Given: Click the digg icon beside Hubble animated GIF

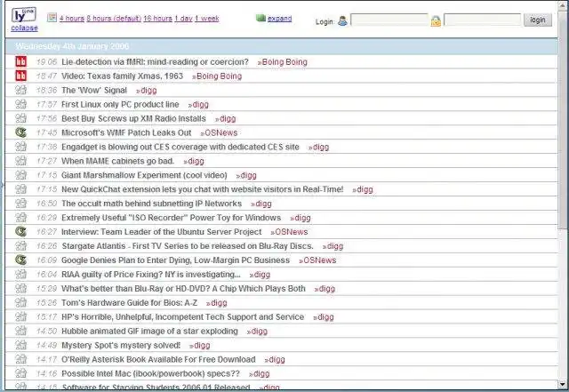Looking at the screenshot, I should (21, 331).
